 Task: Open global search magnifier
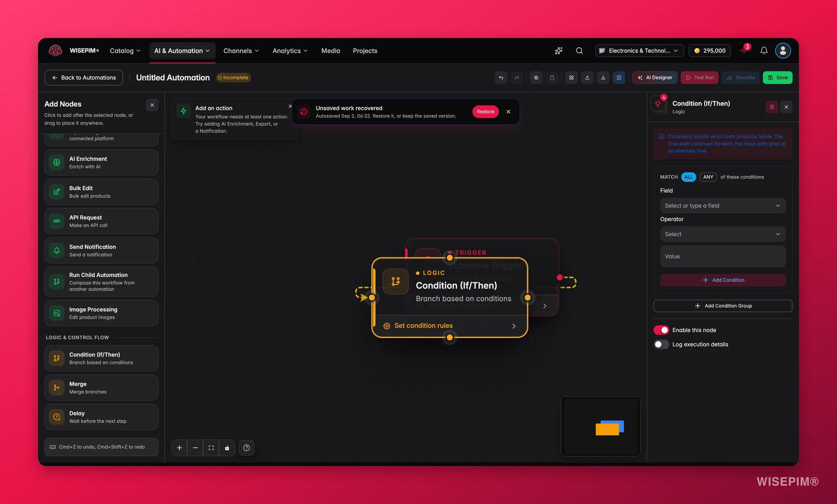[x=579, y=51]
